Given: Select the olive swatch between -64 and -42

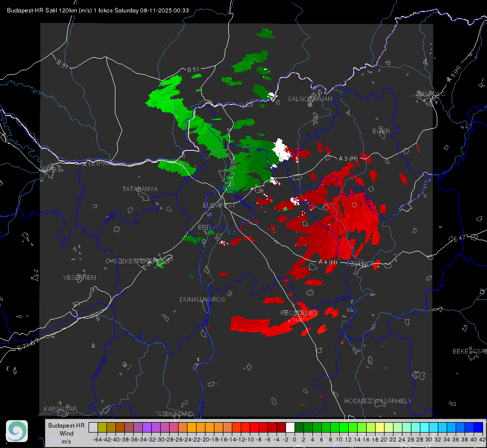Looking at the screenshot, I should [x=102, y=427].
